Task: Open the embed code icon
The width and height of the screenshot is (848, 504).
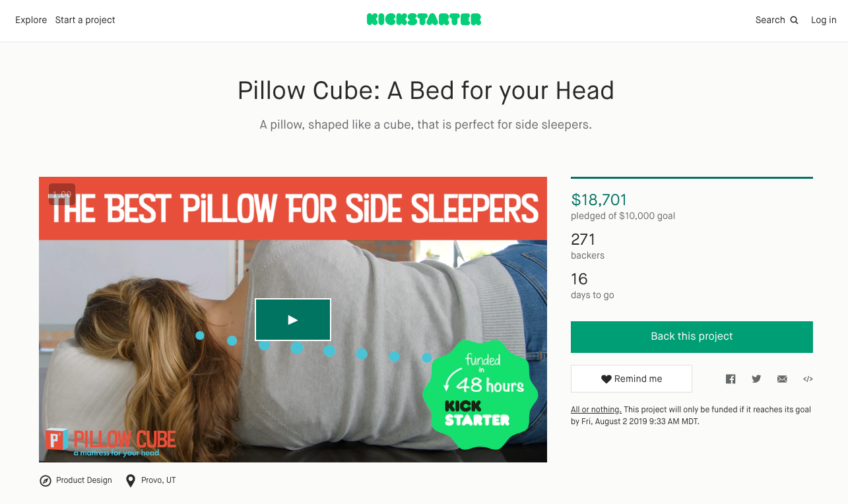Action: [808, 379]
